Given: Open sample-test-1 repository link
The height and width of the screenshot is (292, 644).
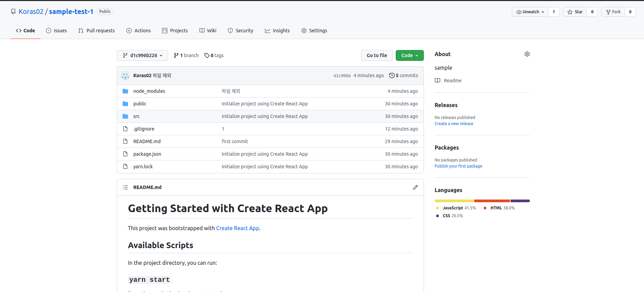Looking at the screenshot, I should [x=71, y=12].
